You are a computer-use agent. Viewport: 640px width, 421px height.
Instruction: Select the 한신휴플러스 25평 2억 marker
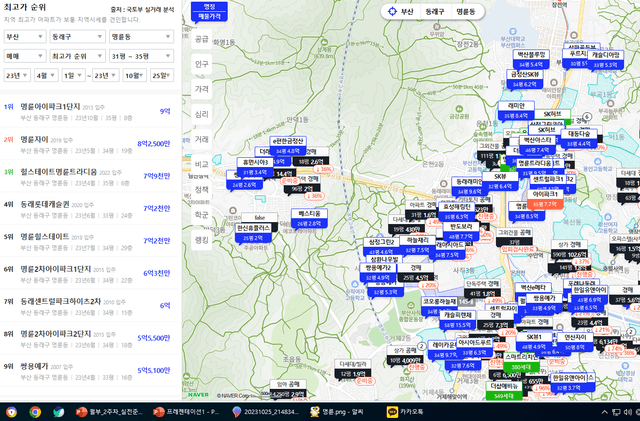253,233
